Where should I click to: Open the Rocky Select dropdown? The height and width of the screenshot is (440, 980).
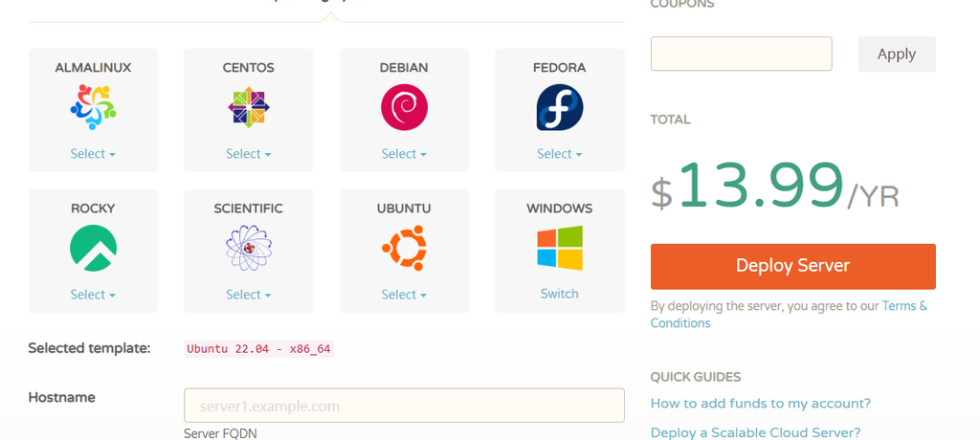click(93, 295)
